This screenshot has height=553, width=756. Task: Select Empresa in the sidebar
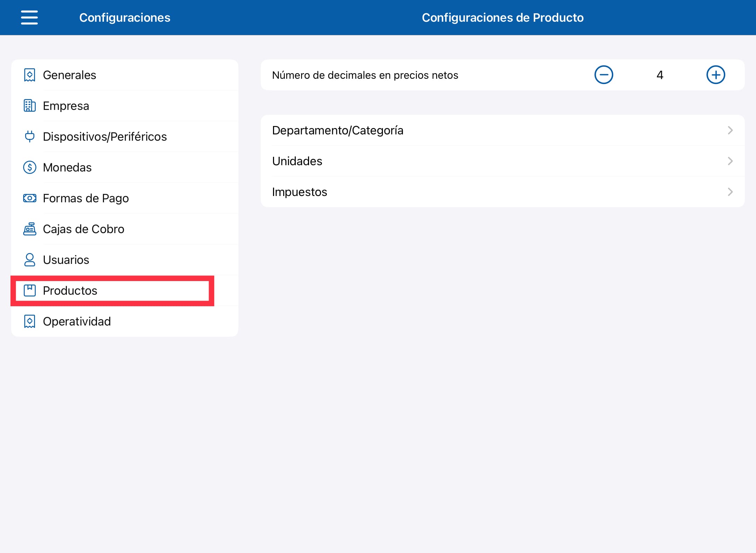click(x=125, y=106)
